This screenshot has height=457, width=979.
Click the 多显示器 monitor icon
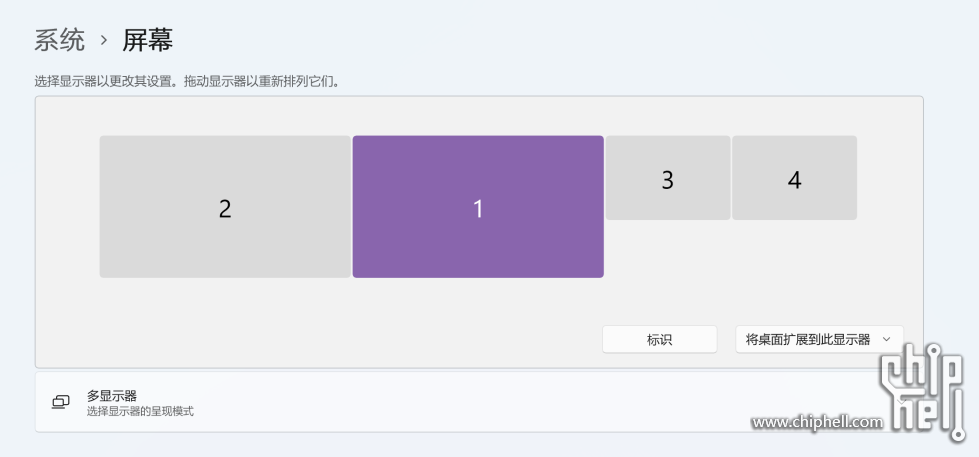click(x=61, y=402)
